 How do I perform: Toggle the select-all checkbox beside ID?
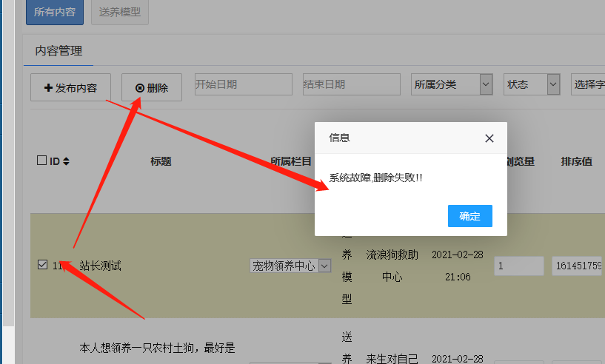41,161
